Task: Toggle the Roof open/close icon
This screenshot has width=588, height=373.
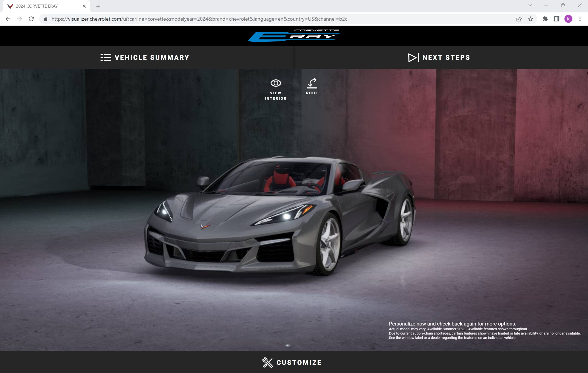Action: 312,84
